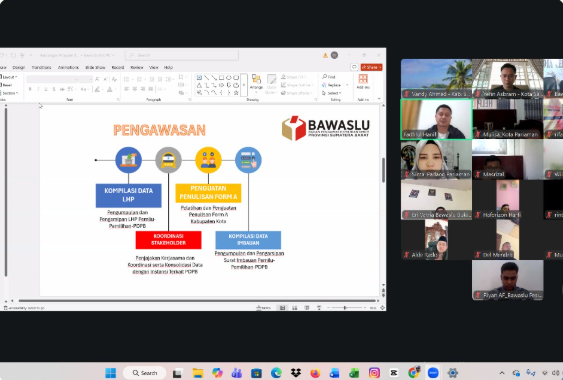563x380 pixels.
Task: Open the Add-ins gallery
Action: point(363,82)
